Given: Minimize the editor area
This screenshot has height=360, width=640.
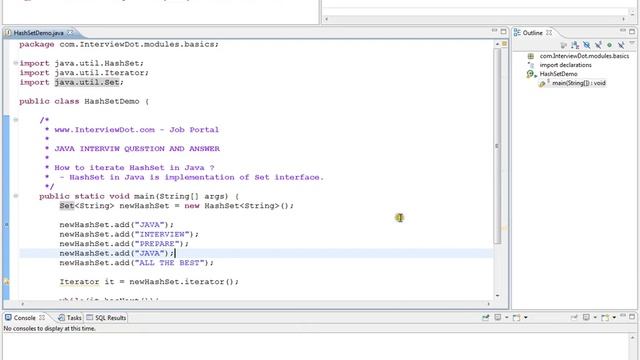Looking at the screenshot, I should [494, 31].
